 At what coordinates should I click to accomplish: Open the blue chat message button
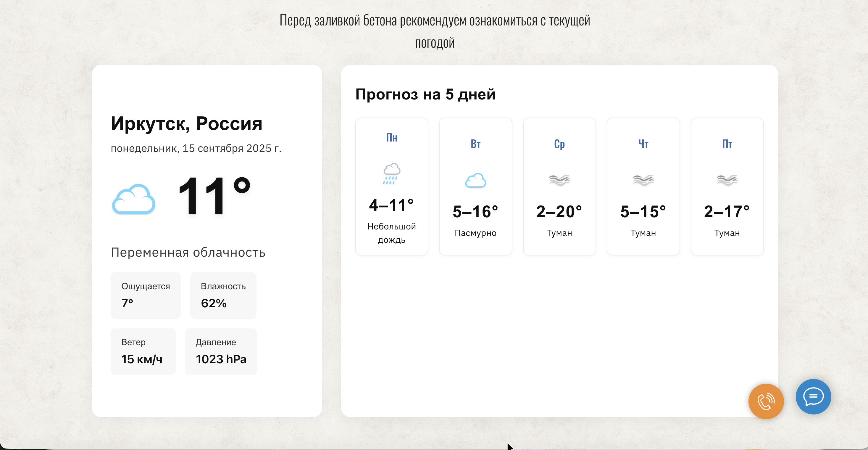(x=813, y=396)
